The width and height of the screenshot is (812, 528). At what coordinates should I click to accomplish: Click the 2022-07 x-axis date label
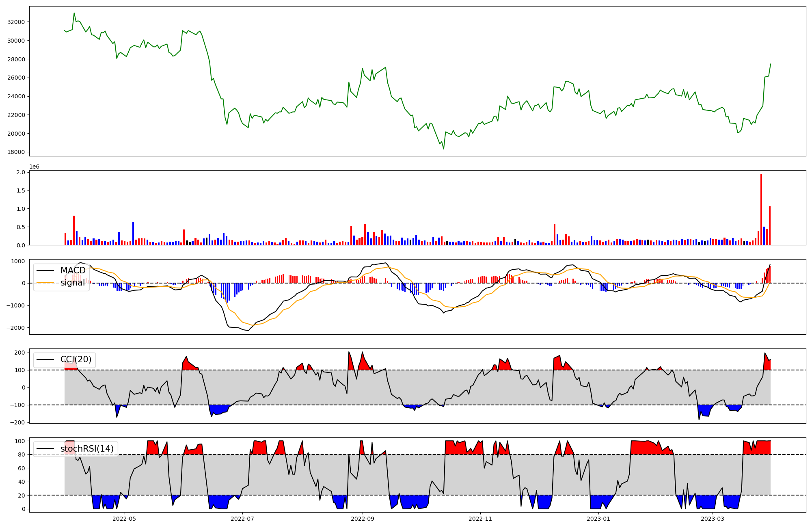242,519
